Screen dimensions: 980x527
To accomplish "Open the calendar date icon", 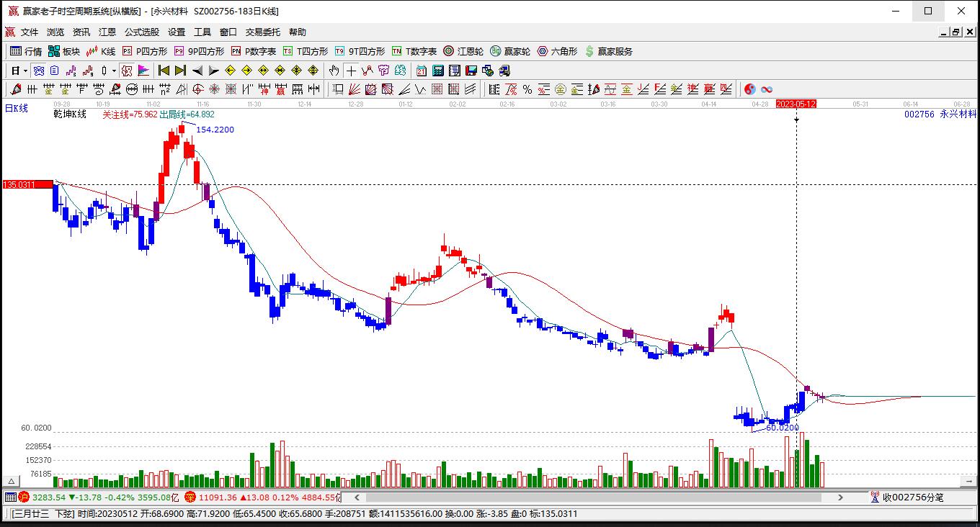I will tap(422, 71).
